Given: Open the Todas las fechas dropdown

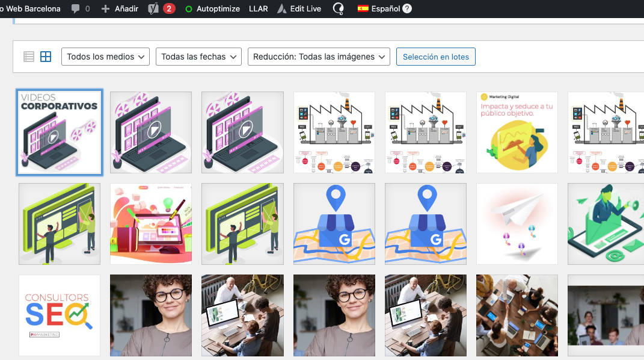Looking at the screenshot, I should pyautogui.click(x=198, y=57).
